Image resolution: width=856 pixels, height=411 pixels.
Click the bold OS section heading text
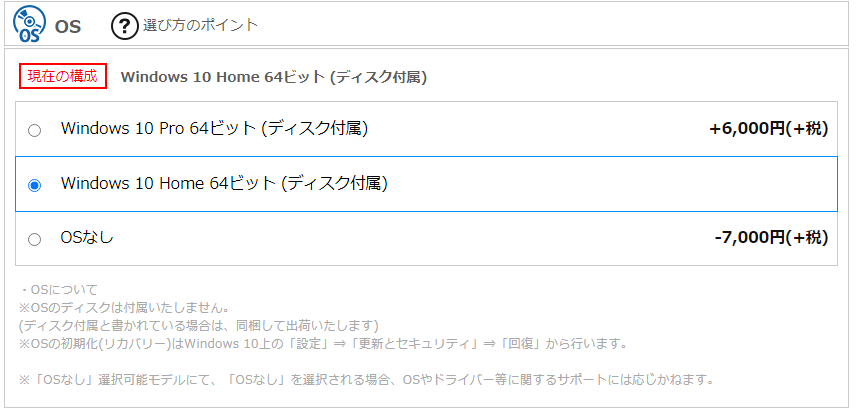tap(68, 27)
